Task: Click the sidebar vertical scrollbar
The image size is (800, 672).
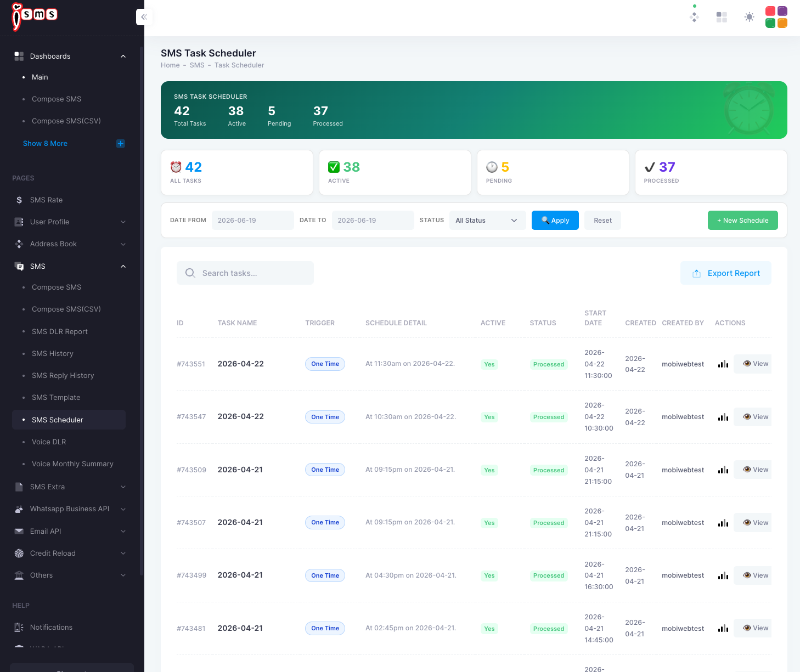Action: (x=142, y=310)
